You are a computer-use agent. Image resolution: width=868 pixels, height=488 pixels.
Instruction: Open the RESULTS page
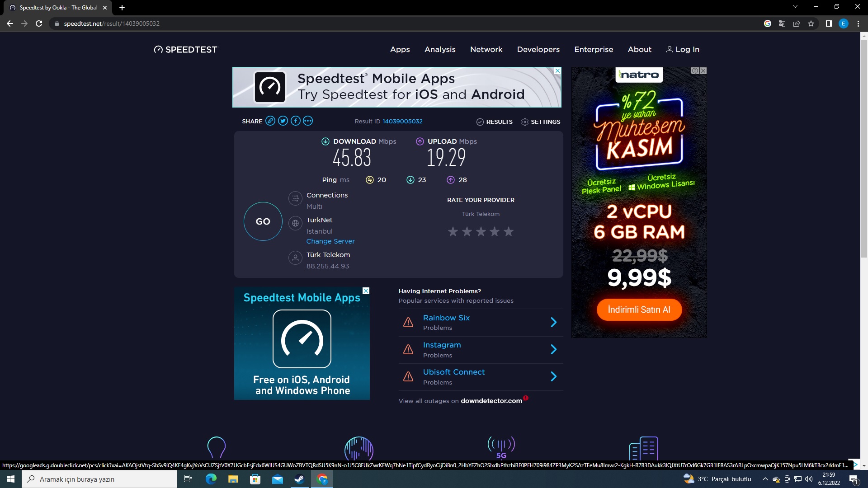495,122
